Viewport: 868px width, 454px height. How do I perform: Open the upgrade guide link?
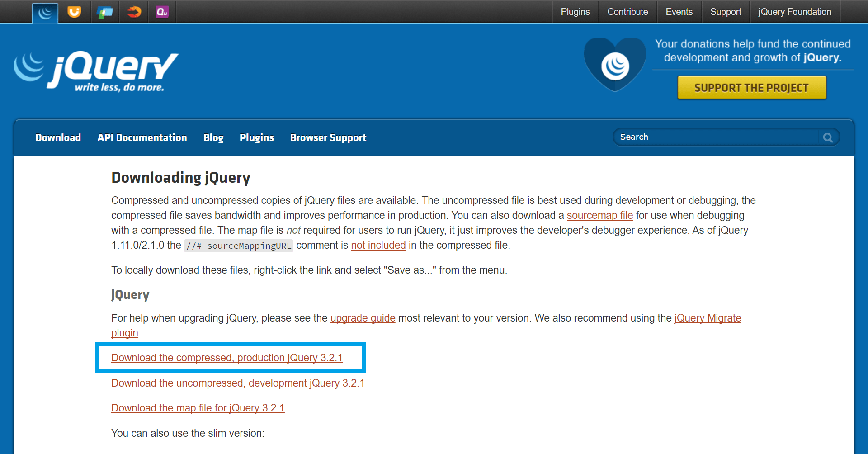click(x=363, y=318)
